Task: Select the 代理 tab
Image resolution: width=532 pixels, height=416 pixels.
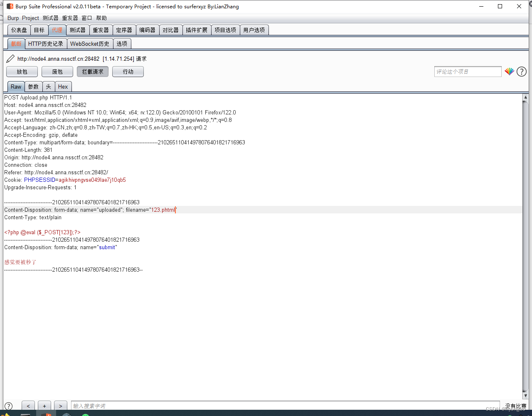Action: click(x=57, y=30)
